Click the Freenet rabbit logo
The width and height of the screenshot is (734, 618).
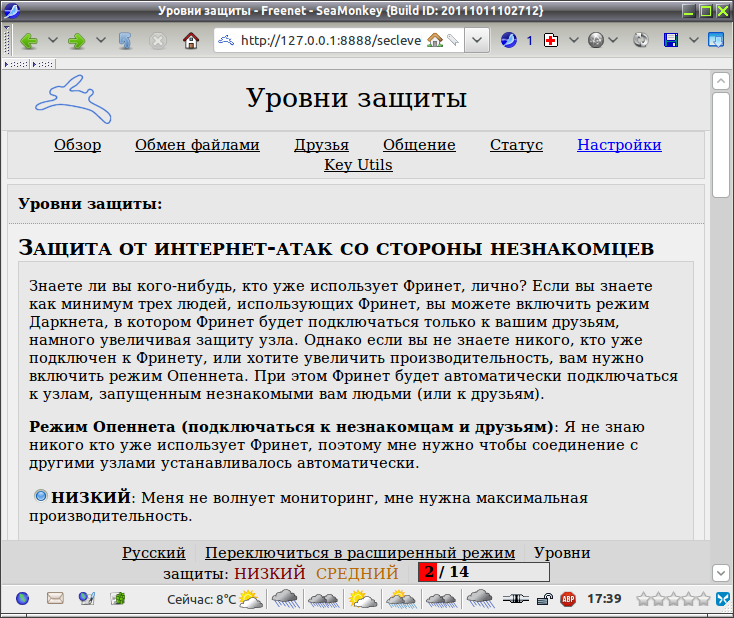tap(73, 100)
